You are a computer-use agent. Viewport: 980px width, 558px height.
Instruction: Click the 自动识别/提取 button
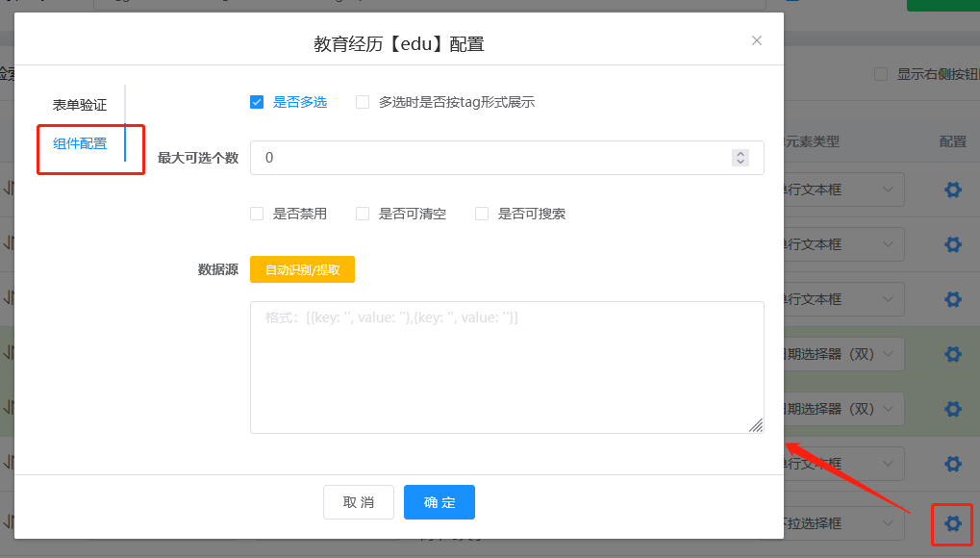click(302, 269)
